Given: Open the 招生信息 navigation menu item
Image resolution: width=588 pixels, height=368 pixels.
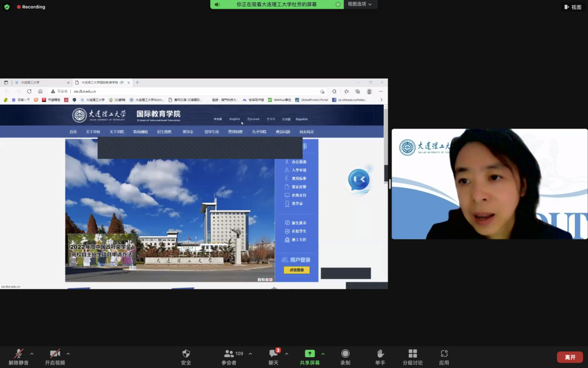Looking at the screenshot, I should [x=164, y=132].
